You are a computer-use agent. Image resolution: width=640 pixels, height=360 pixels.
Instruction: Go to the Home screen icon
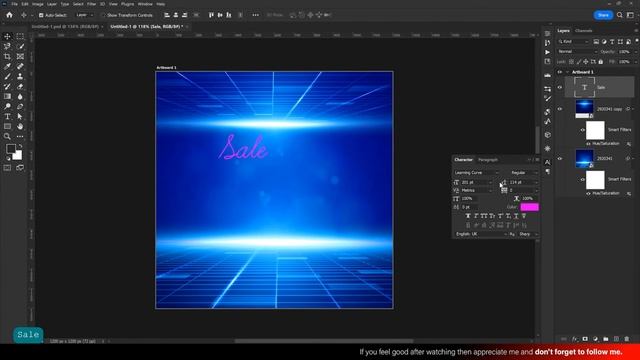tap(9, 15)
